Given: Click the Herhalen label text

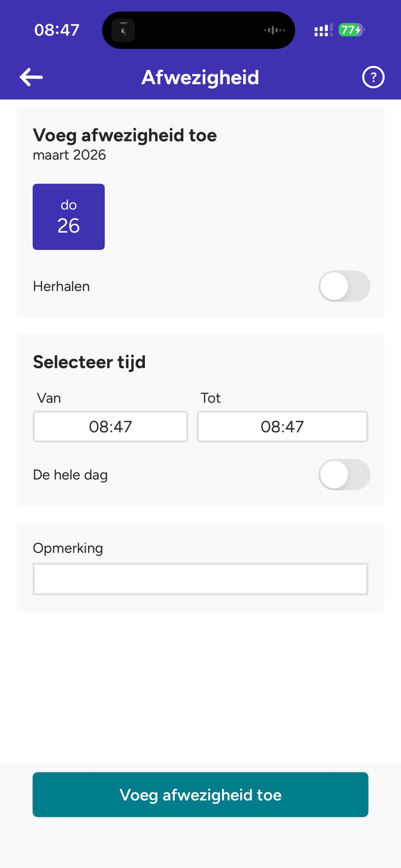Looking at the screenshot, I should coord(62,286).
